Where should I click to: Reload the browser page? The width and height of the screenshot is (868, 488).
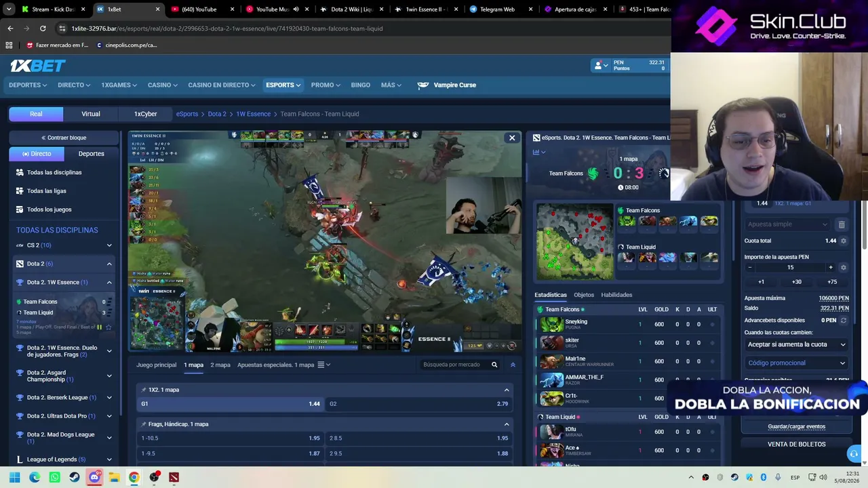coord(43,28)
